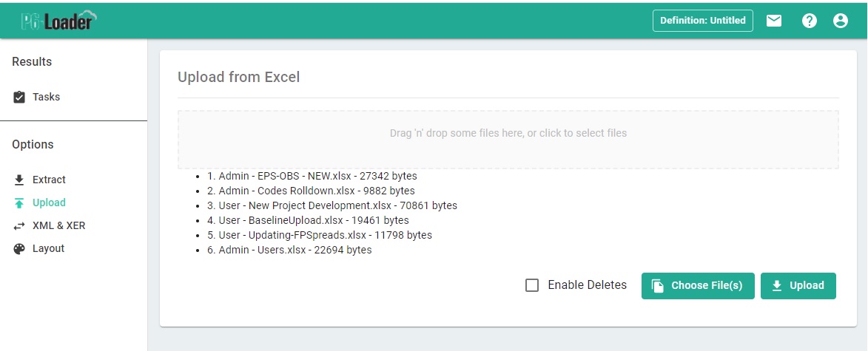Click the Tasks clipboard icon
This screenshot has width=868, height=351.
[19, 97]
